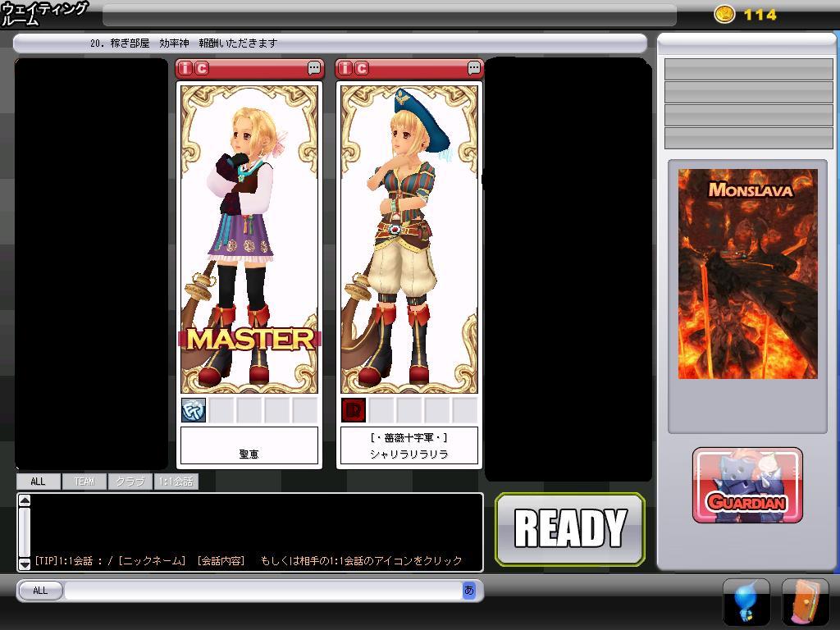Open 1:1 chat bubble on シャリラリラリラ's card
The image size is (840, 630).
tap(474, 68)
